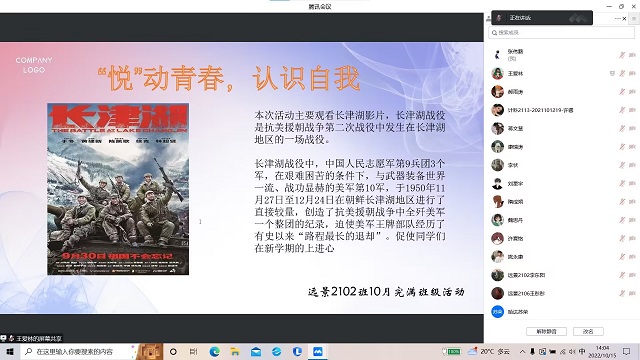The width and height of the screenshot is (640, 360).
Task: Click the (我) self participant avatar
Action: coord(497,55)
